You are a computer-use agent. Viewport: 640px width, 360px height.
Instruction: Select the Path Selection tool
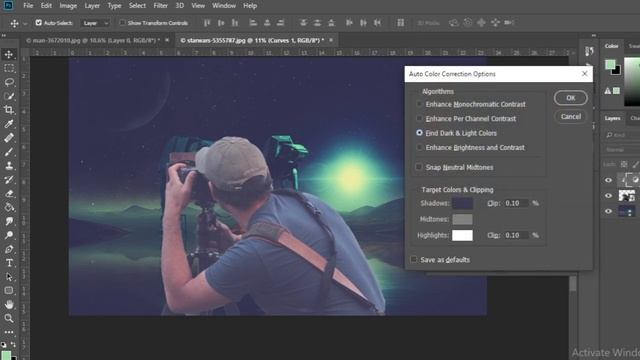(x=9, y=277)
